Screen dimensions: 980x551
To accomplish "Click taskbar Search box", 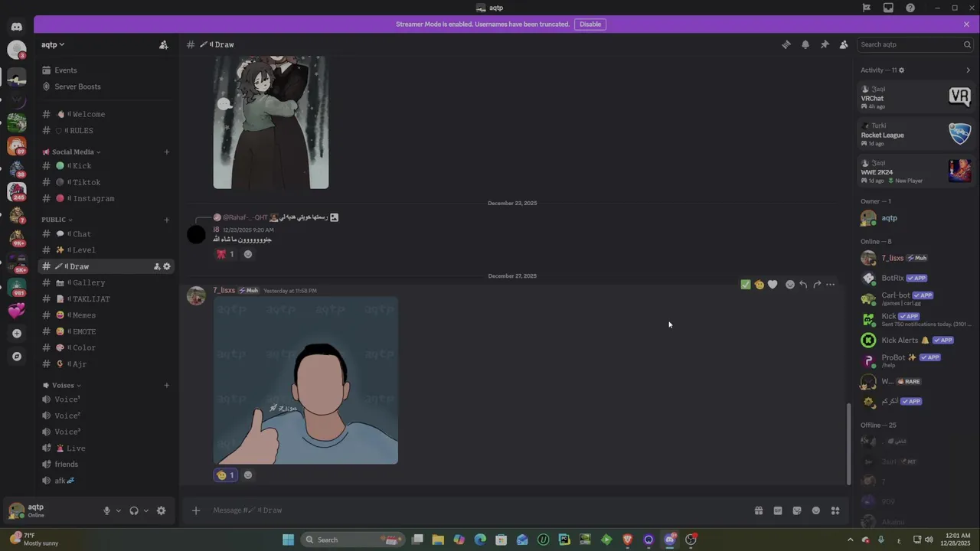I will coord(354,540).
